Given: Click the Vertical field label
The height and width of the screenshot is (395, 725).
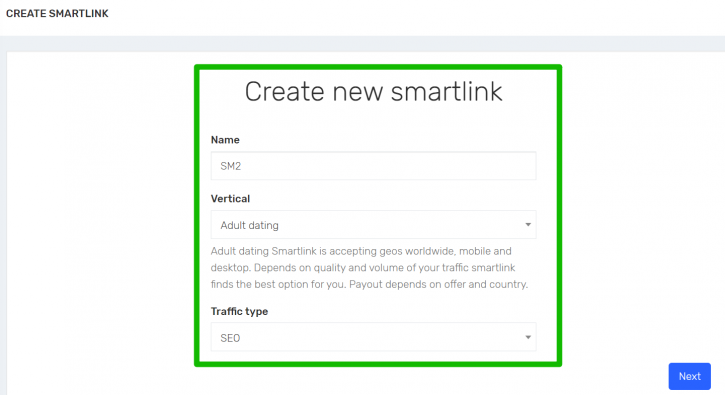Looking at the screenshot, I should (230, 198).
